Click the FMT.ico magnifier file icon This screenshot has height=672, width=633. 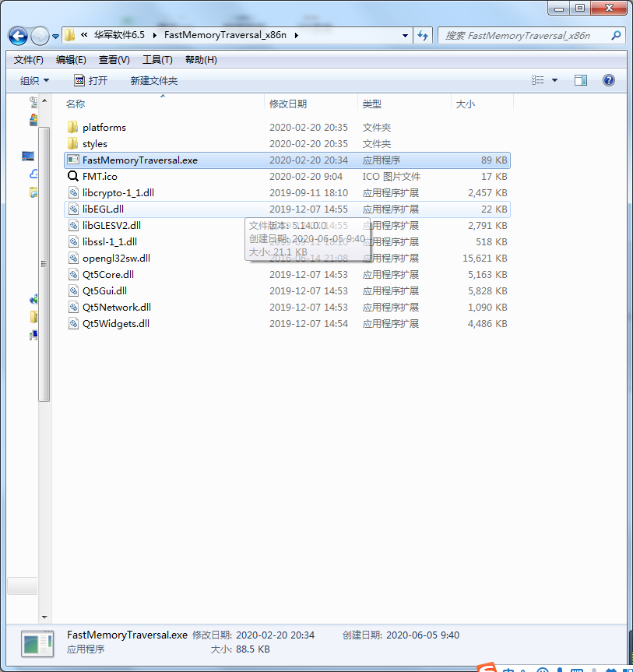[73, 176]
